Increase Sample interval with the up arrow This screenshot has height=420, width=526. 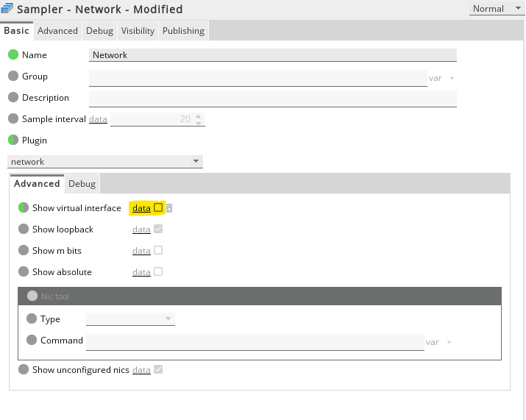pyautogui.click(x=199, y=115)
